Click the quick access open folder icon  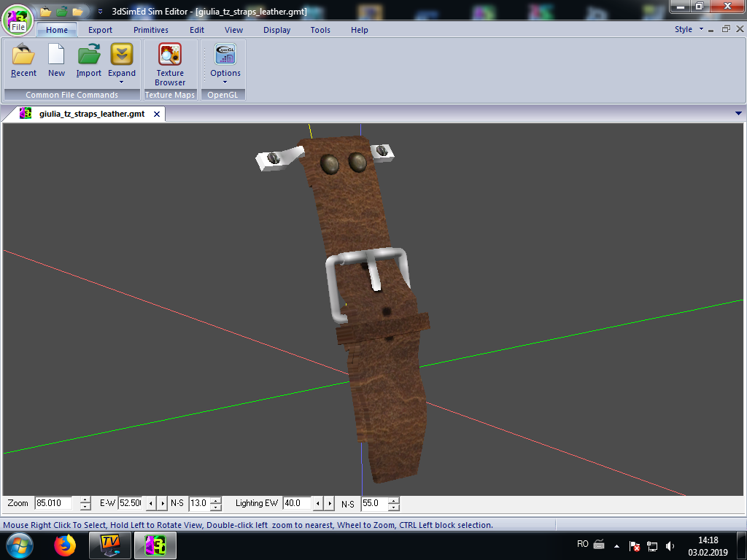pos(46,12)
